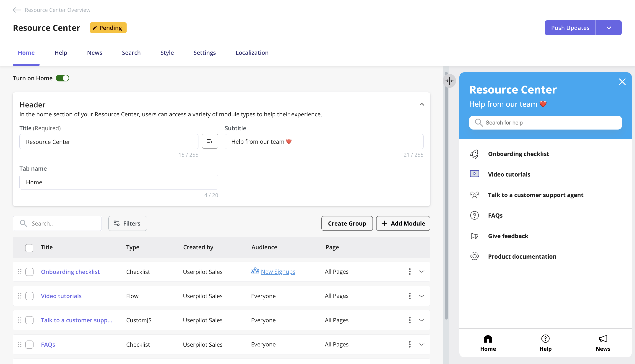The width and height of the screenshot is (635, 364).
Task: Click the Talk to customer support agent icon
Action: [x=474, y=195]
